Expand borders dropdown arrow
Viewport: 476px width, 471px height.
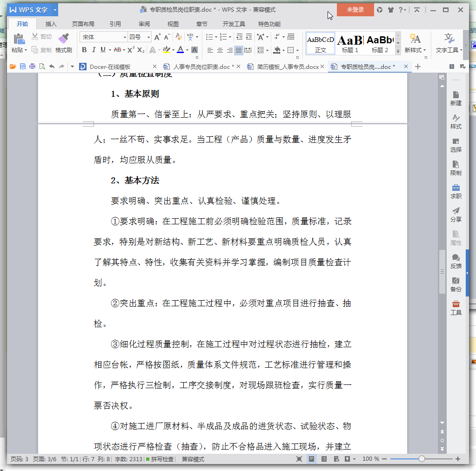click(297, 50)
